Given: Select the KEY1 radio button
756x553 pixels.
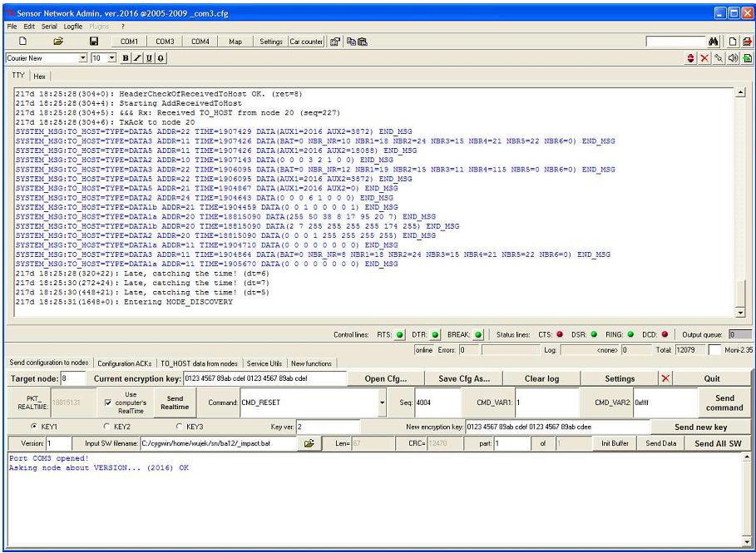Looking at the screenshot, I should click(34, 427).
